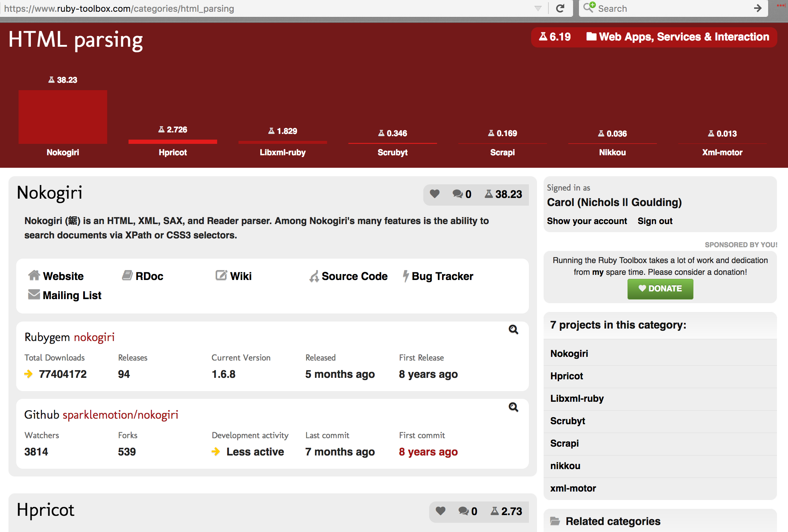Click Hpricot 2.73 score badge

(x=506, y=511)
